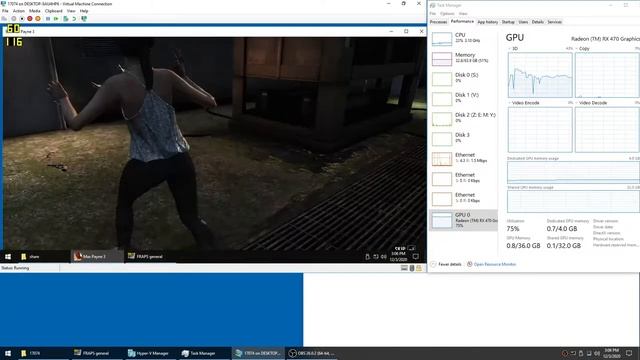The height and width of the screenshot is (360, 640).
Task: Switch to the App history tab
Action: [487, 22]
